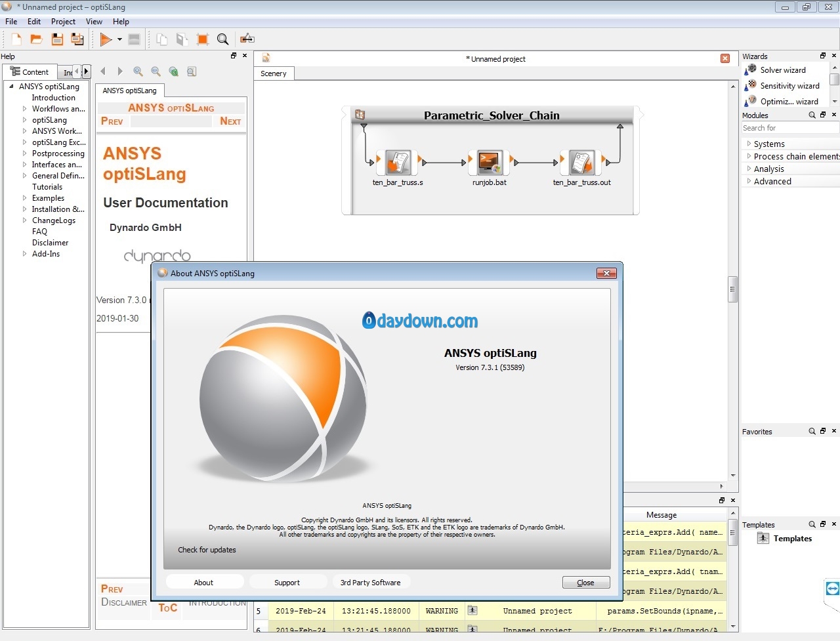Zoom in on the Help document
This screenshot has width=840, height=641.
click(138, 72)
